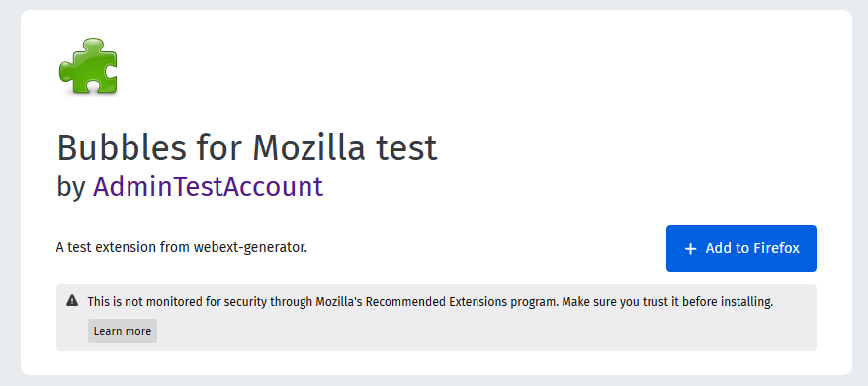Click the security warning message text

pyautogui.click(x=430, y=302)
